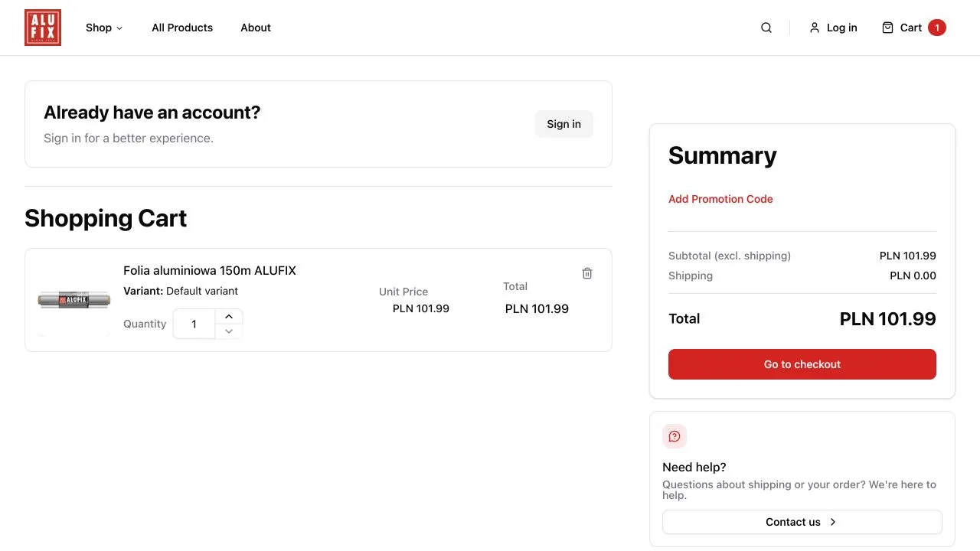This screenshot has width=980, height=551.
Task: Click the Sign in button
Action: click(x=564, y=124)
